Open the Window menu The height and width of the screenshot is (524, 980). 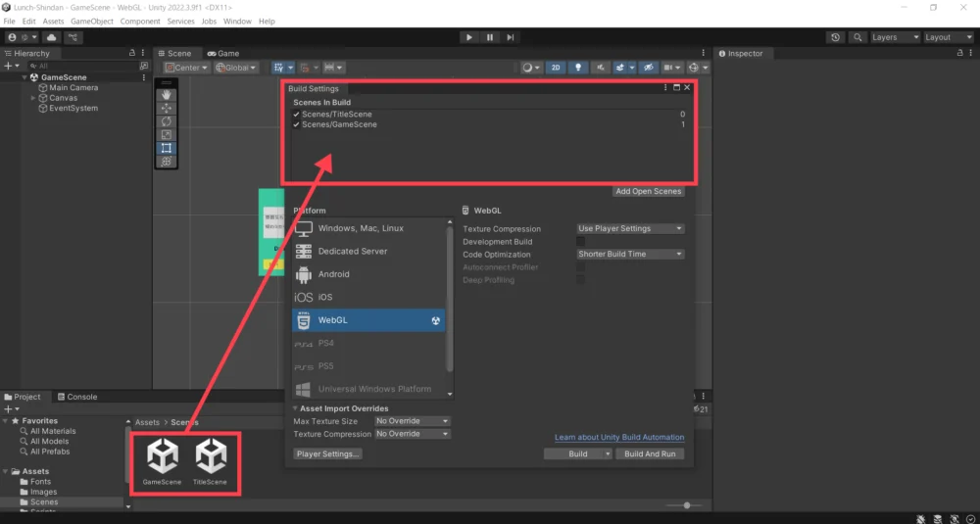tap(237, 22)
